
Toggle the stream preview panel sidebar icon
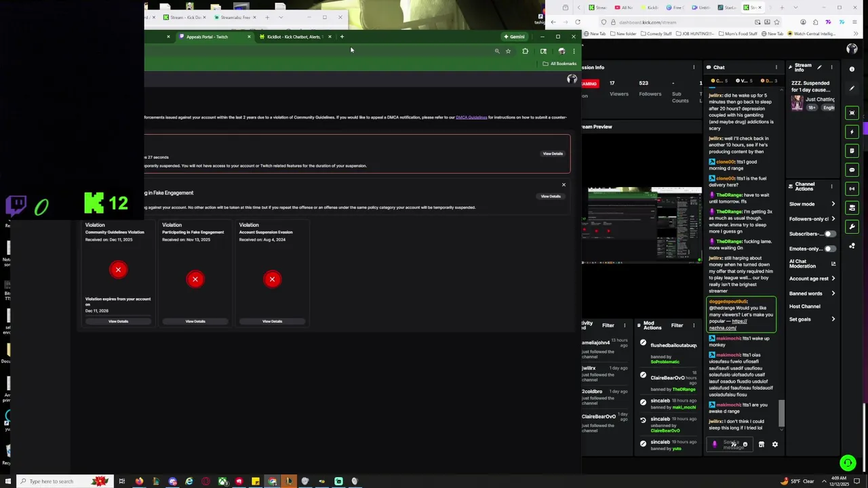(852, 113)
